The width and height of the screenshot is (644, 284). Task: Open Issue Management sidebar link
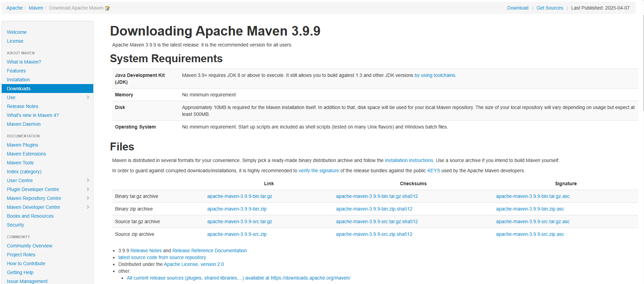point(27,281)
